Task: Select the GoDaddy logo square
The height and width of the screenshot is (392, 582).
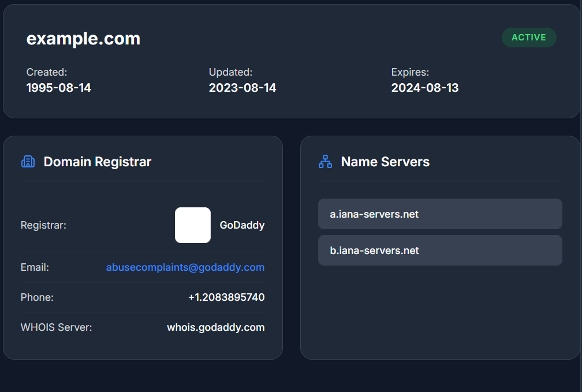Action: (192, 225)
